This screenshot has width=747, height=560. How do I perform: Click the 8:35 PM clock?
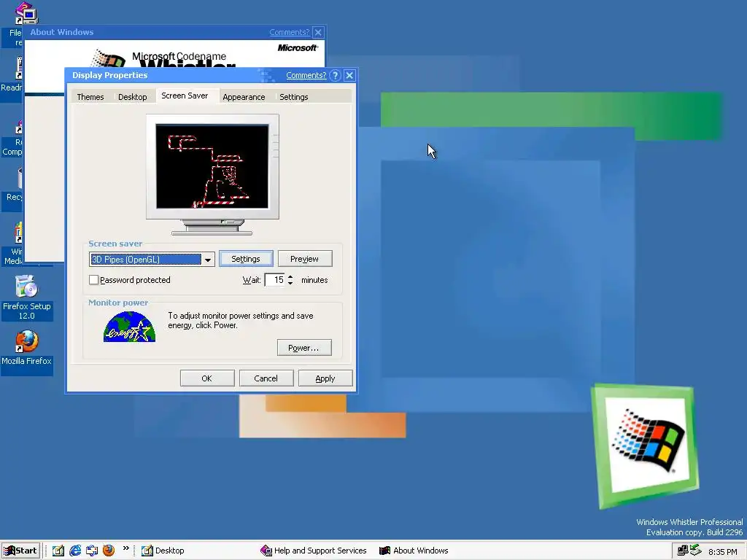(722, 552)
